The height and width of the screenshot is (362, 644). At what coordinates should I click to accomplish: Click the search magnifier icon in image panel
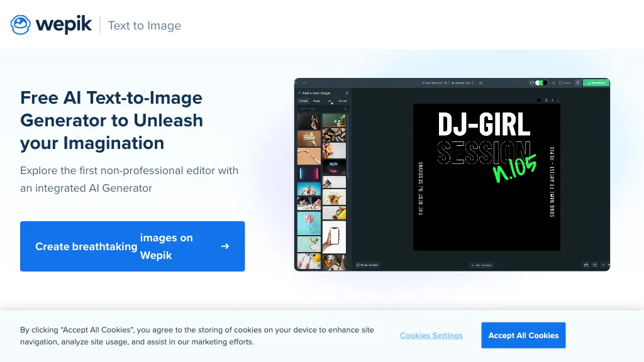tap(345, 109)
